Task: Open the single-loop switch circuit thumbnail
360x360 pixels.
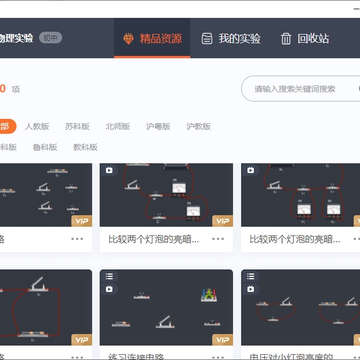Action: [46, 307]
